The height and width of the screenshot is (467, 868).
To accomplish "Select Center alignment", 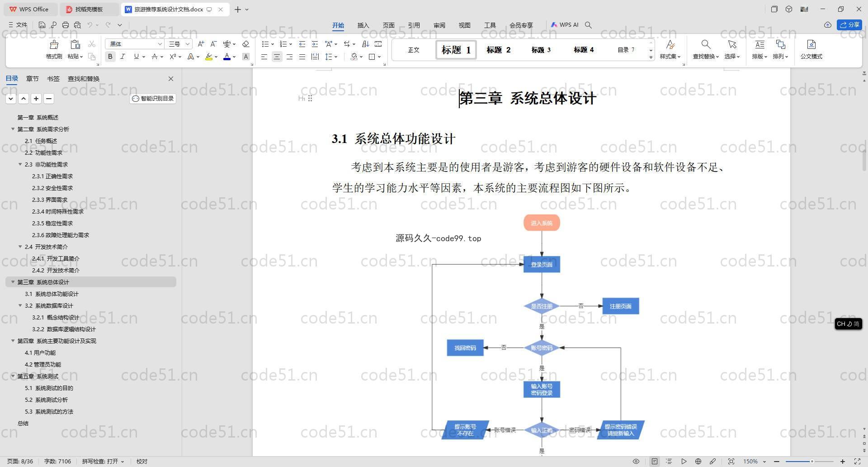I will point(277,57).
